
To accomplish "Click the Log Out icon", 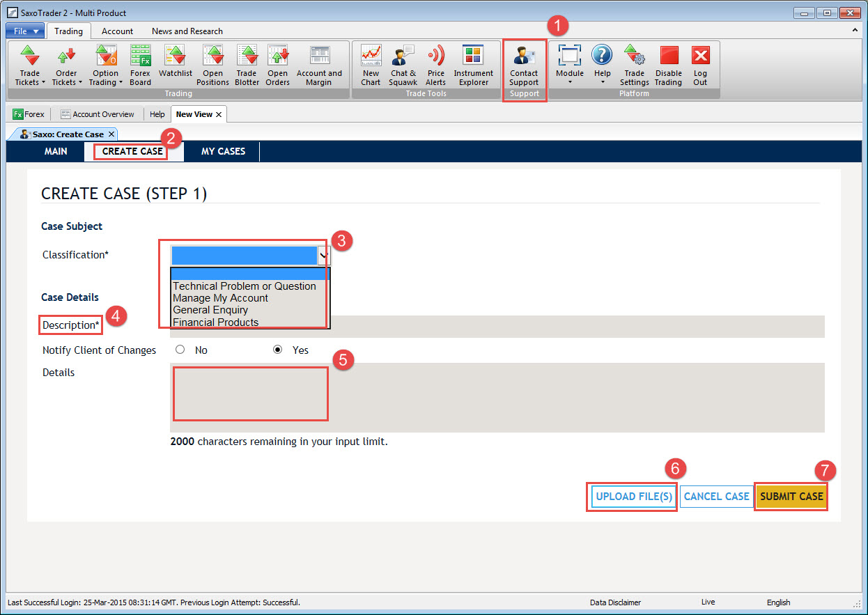I will click(x=700, y=65).
